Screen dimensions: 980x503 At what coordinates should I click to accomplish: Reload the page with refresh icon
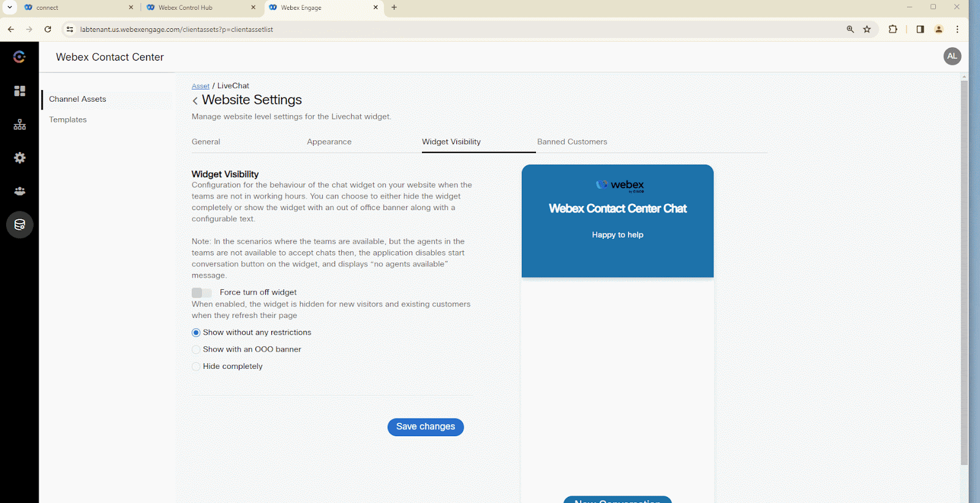pyautogui.click(x=48, y=29)
